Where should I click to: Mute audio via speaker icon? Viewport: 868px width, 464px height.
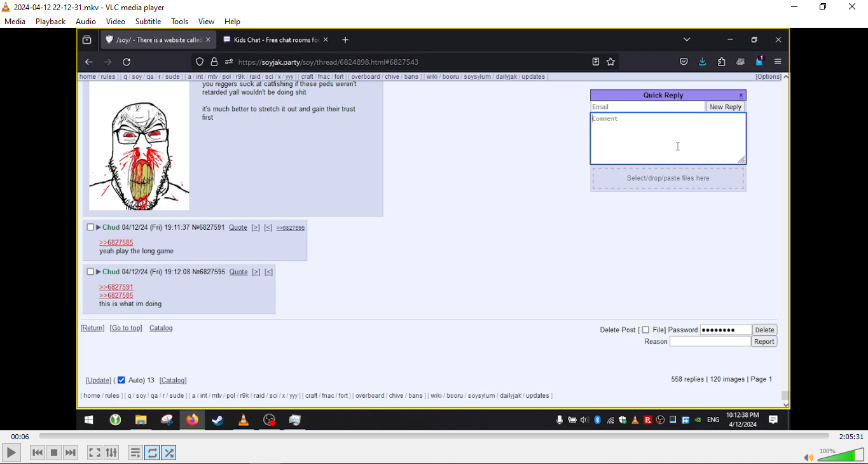click(x=808, y=458)
